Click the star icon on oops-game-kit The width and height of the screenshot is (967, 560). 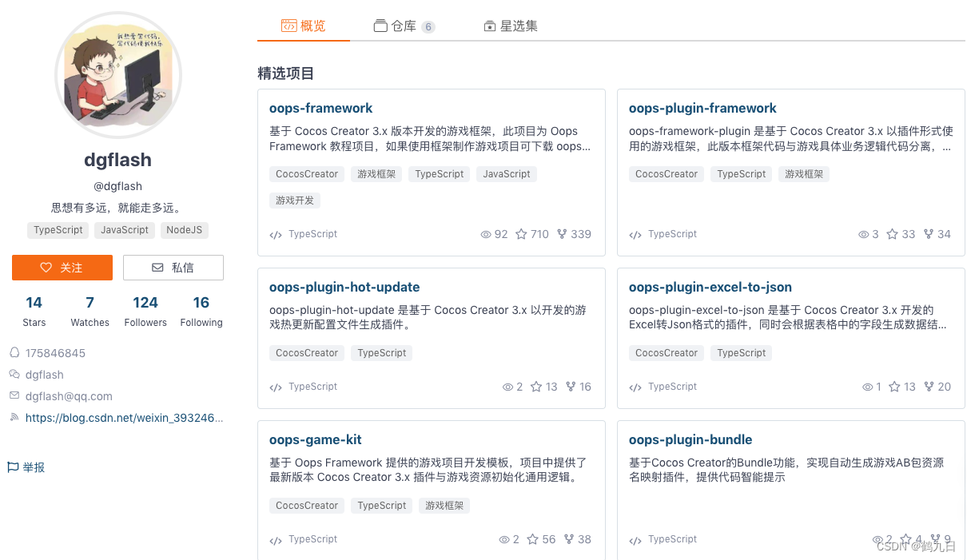coord(532,539)
